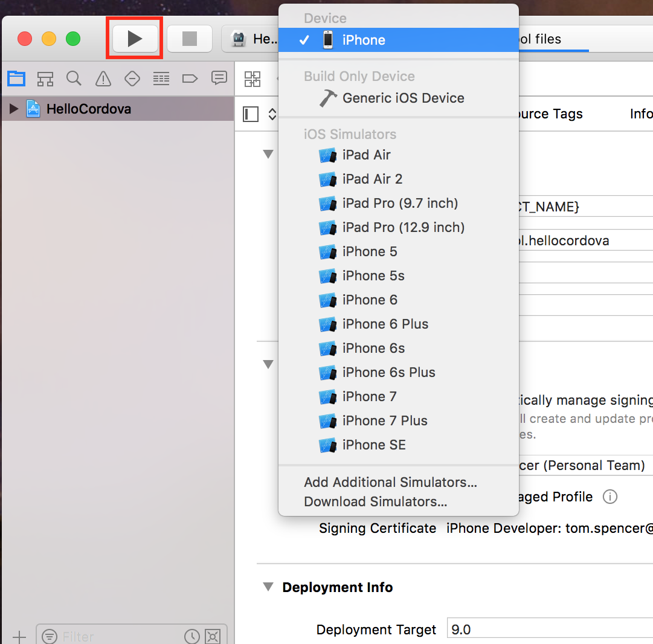Show the Issue navigator warning triangle
The width and height of the screenshot is (653, 644).
(103, 79)
